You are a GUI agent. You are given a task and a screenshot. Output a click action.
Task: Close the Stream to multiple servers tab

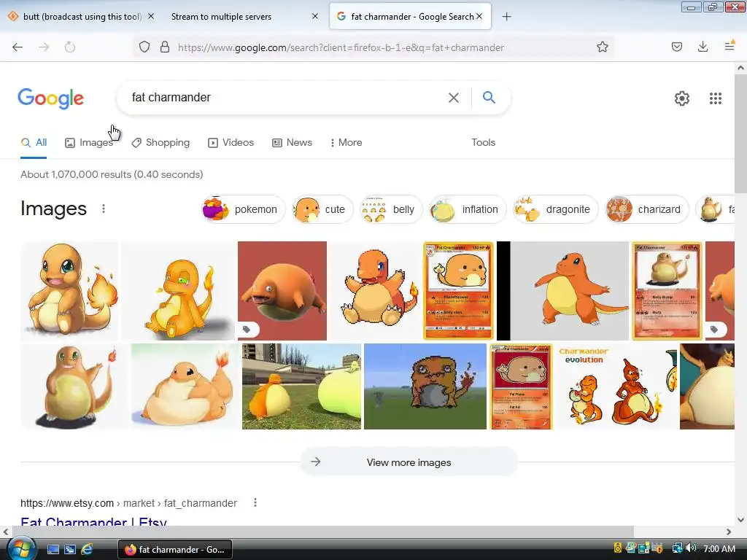pyautogui.click(x=315, y=16)
